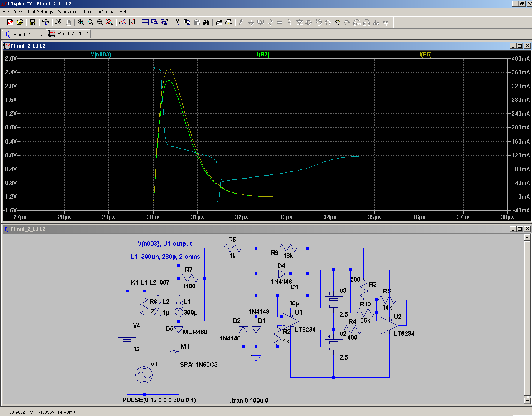Click the V(n003) trace label
This screenshot has width=532, height=416.
click(101, 54)
